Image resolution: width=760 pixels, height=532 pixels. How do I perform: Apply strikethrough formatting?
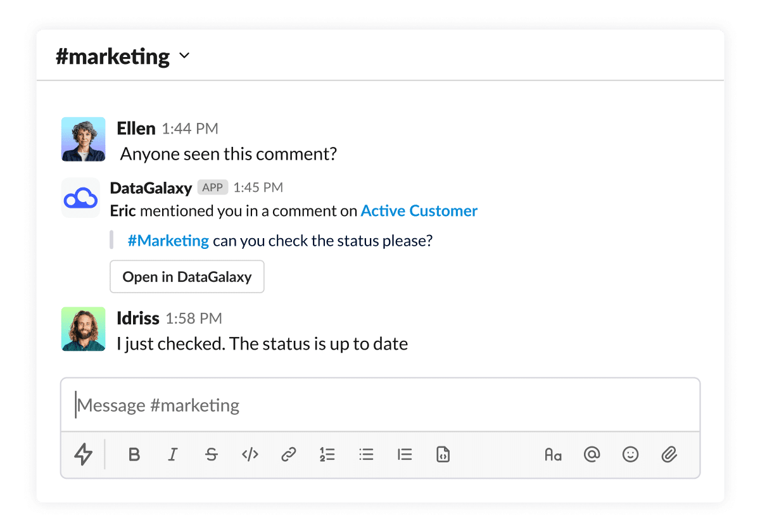click(x=212, y=455)
